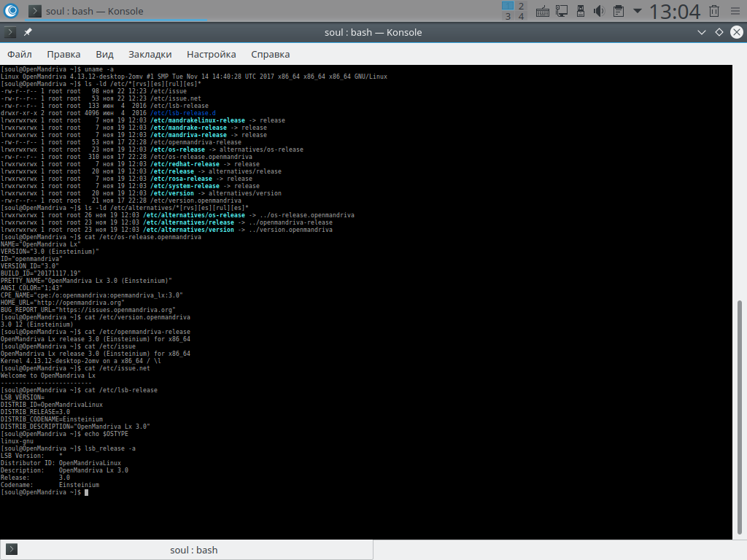Expand the hidden system tray icons arrow
747x560 pixels.
(x=637, y=11)
